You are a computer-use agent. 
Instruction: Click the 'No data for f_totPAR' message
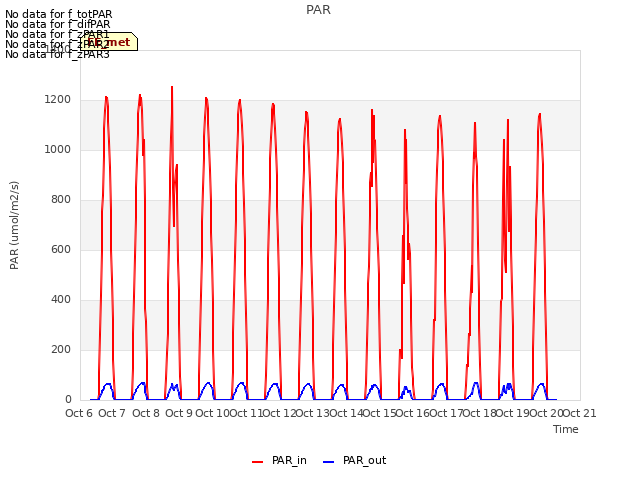(x=58, y=14)
